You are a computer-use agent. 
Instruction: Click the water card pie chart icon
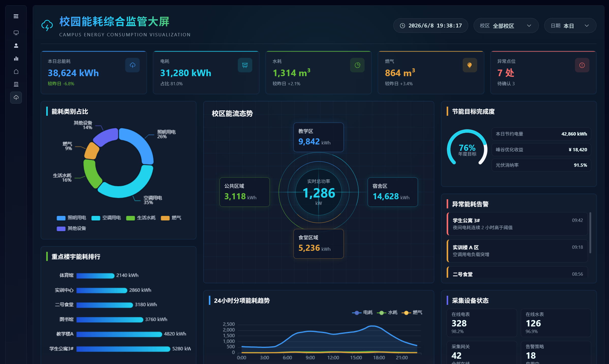pyautogui.click(x=357, y=65)
